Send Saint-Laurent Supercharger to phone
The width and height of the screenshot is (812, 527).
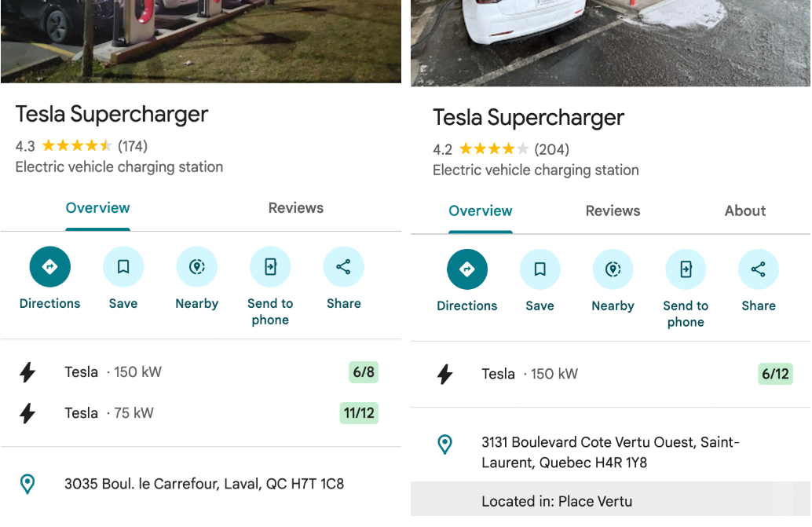pos(686,270)
